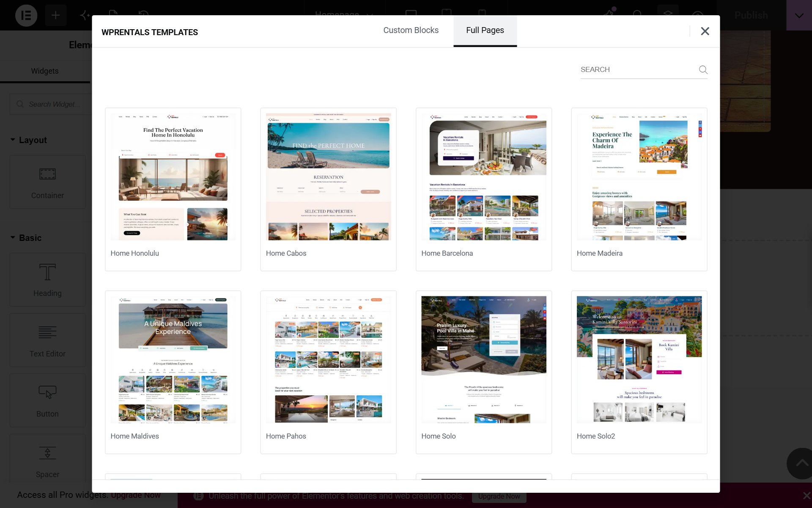Image resolution: width=812 pixels, height=508 pixels.
Task: Select the Full Pages tab
Action: (x=485, y=30)
